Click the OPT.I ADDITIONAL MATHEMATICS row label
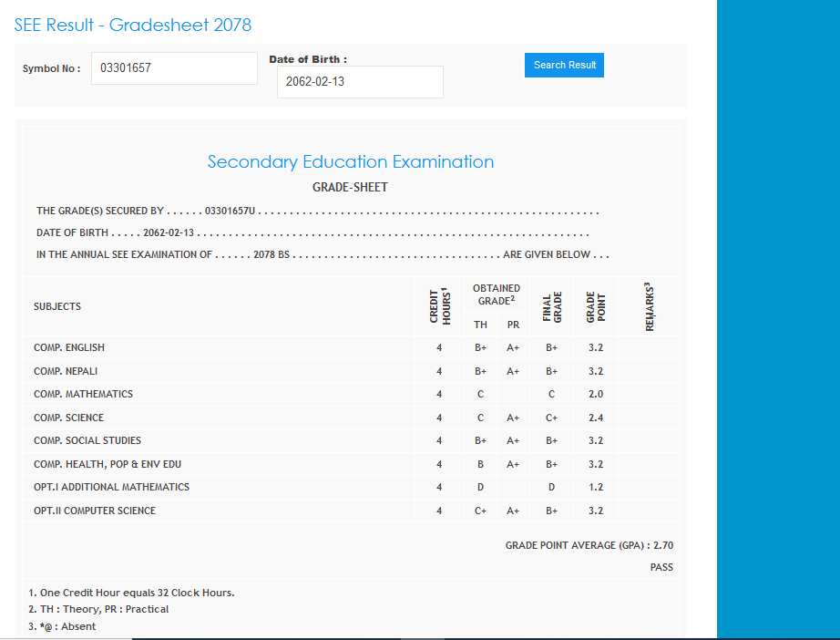 click(x=111, y=487)
